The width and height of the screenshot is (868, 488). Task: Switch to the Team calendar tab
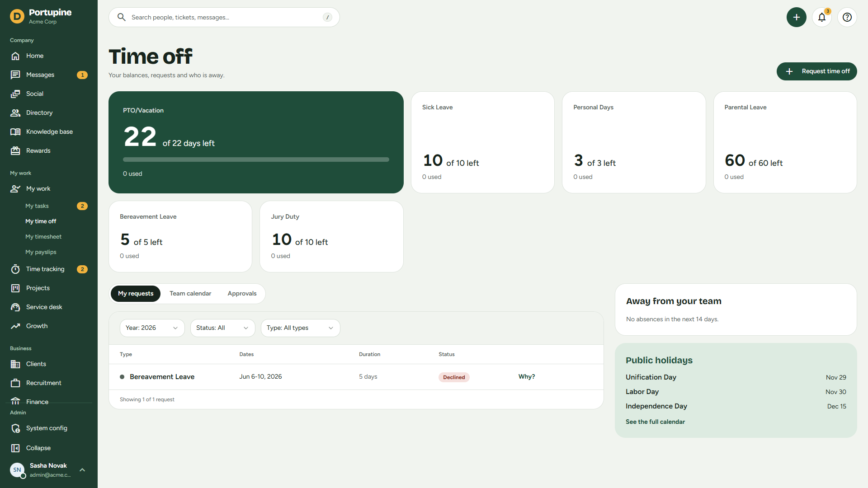tap(190, 294)
